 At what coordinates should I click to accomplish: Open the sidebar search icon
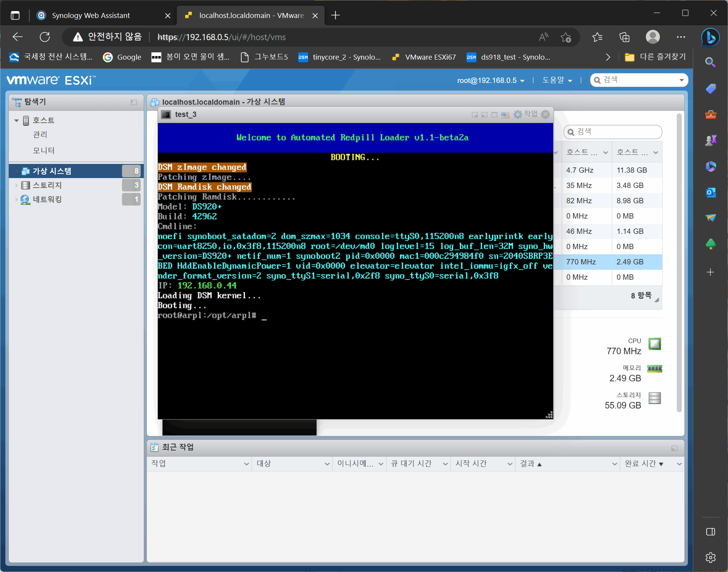coord(710,62)
